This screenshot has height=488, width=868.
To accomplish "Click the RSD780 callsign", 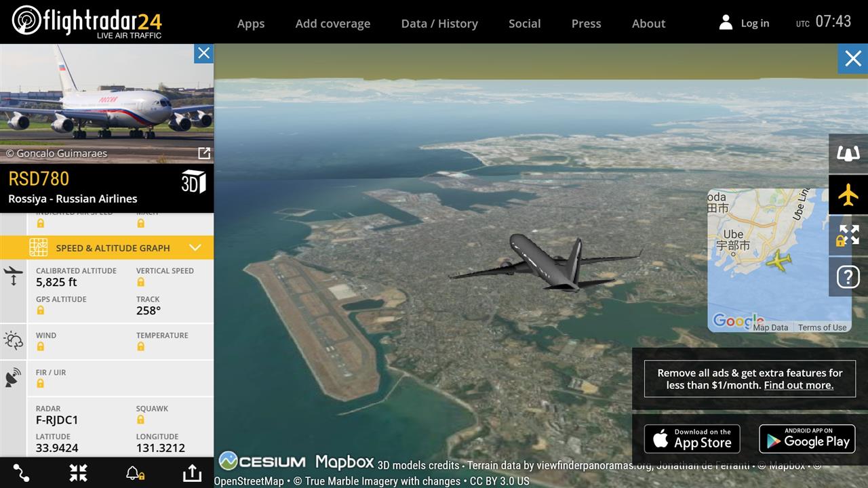I will click(39, 179).
